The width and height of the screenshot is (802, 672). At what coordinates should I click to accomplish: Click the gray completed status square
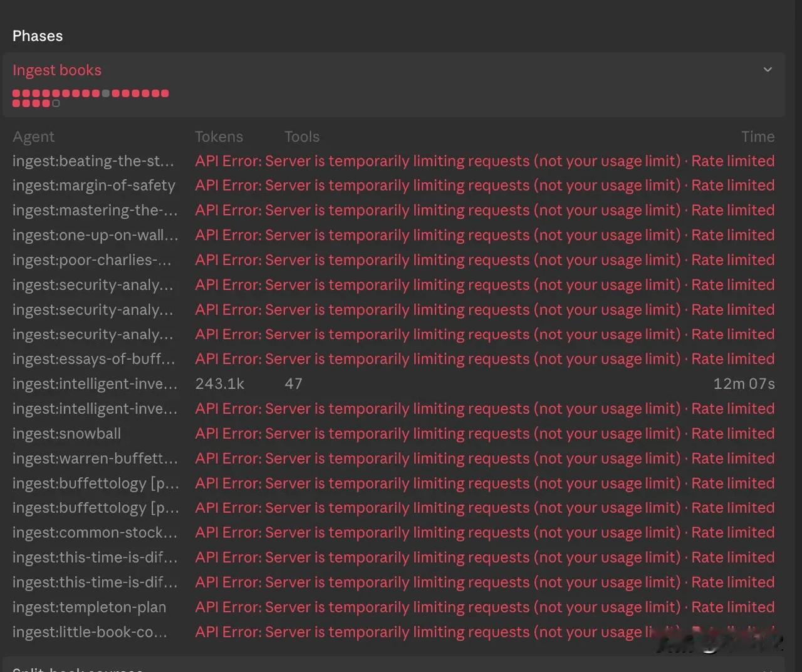[x=106, y=93]
